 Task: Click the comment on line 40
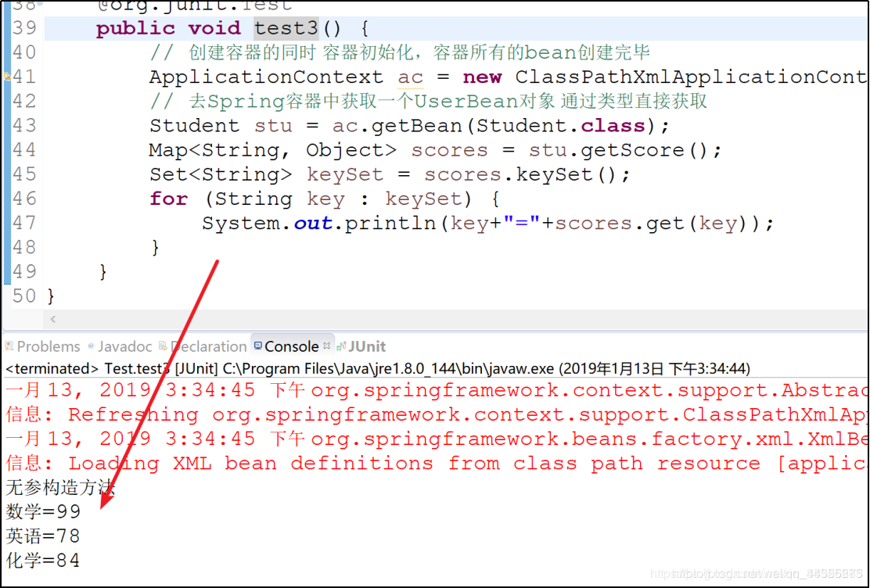click(x=400, y=52)
